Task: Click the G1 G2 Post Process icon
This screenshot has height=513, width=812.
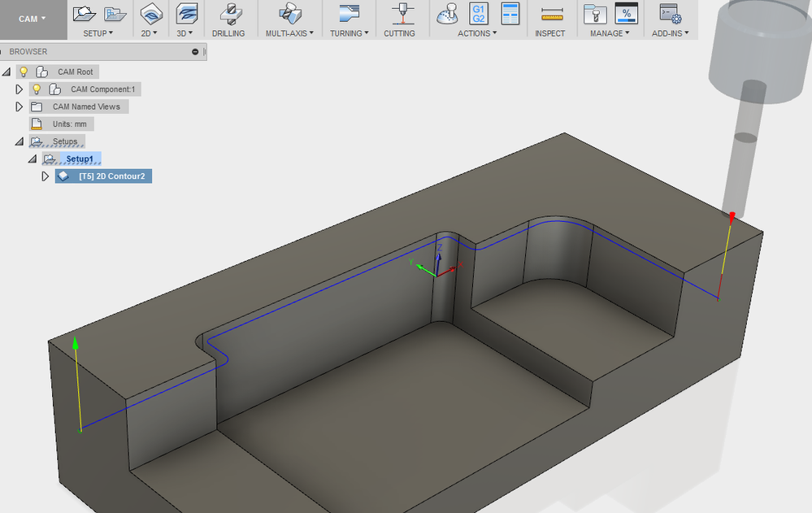Action: [x=479, y=14]
